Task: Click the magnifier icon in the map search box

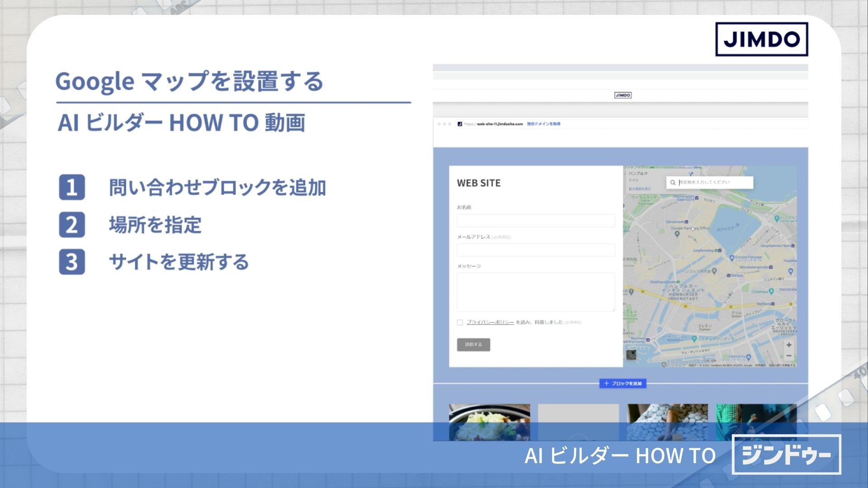Action: (x=673, y=183)
